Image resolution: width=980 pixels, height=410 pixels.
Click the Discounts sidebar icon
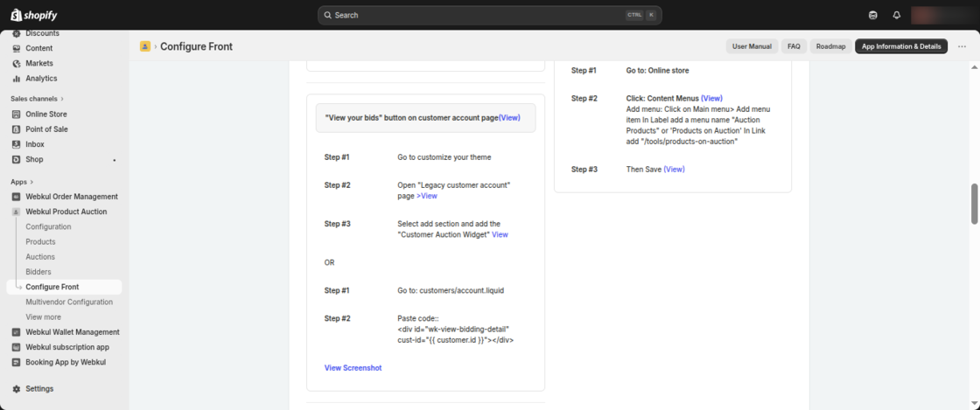pyautogui.click(x=17, y=34)
